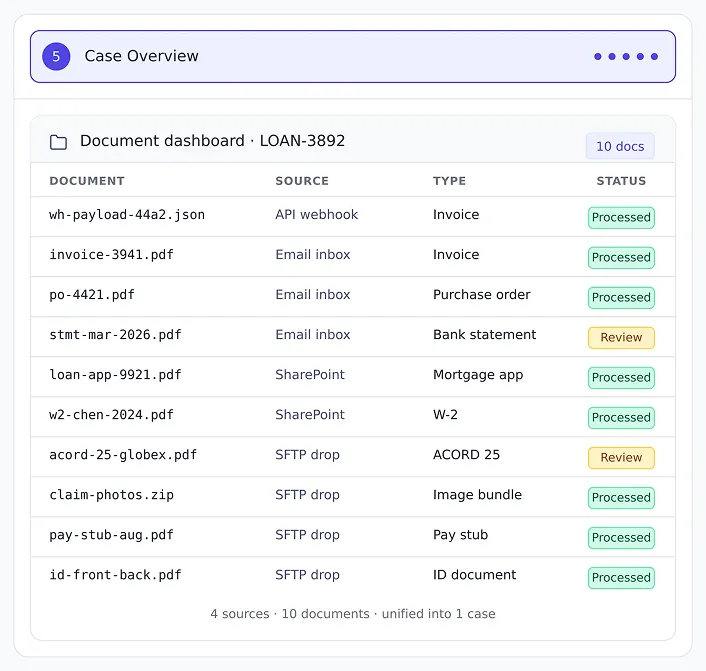Click Email inbox source for invoice-3941.pdf
Screen dimensions: 706x671
point(312,254)
